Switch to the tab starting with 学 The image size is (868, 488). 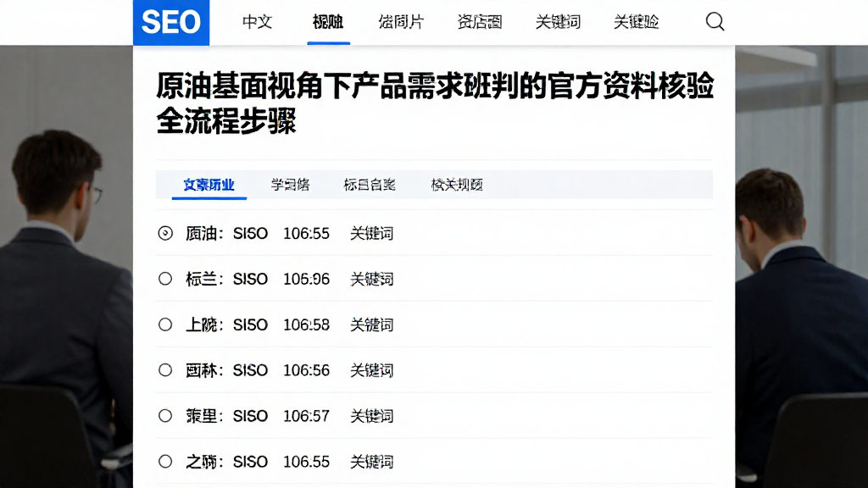coord(290,185)
